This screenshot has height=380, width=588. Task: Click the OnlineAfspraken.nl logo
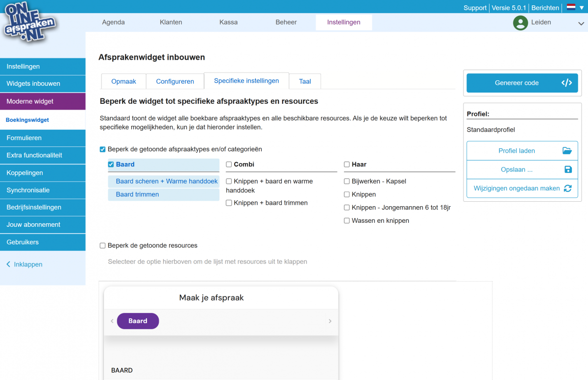(x=30, y=23)
